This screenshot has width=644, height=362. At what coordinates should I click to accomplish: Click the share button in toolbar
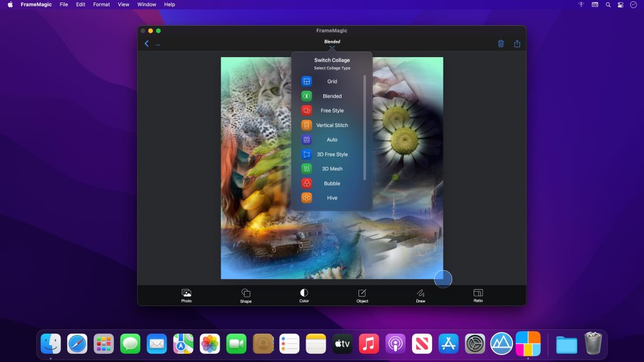click(517, 43)
